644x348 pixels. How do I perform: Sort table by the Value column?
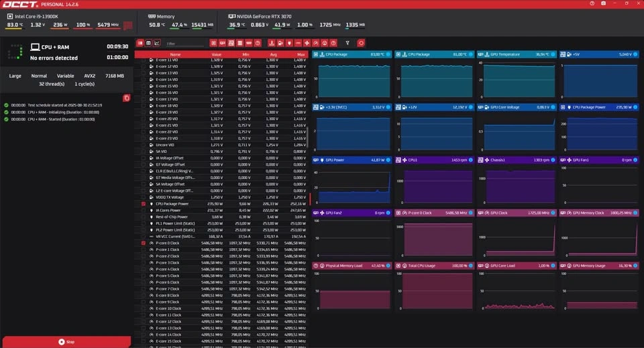(217, 54)
